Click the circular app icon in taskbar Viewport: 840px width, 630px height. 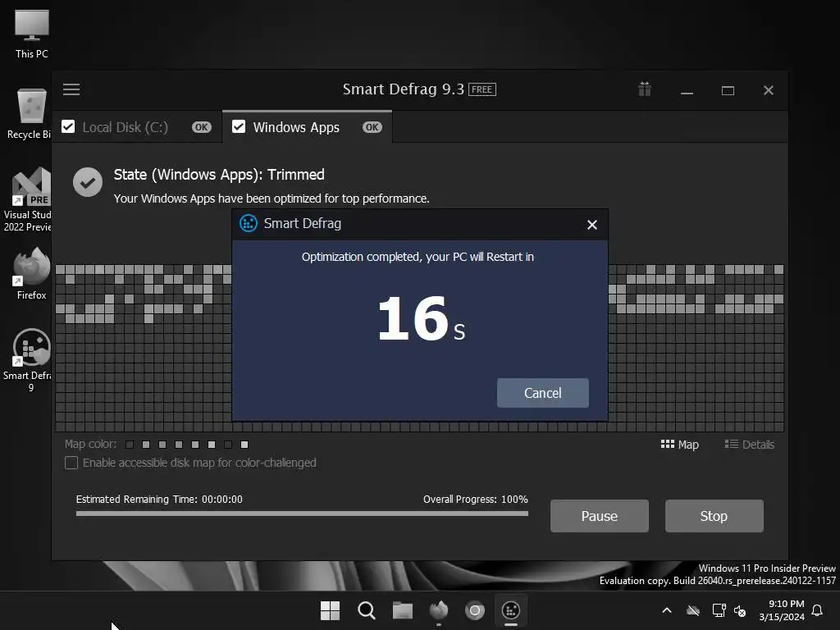click(x=475, y=610)
